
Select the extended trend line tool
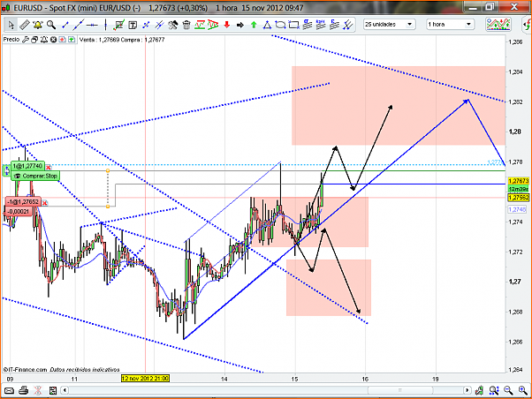(79, 25)
